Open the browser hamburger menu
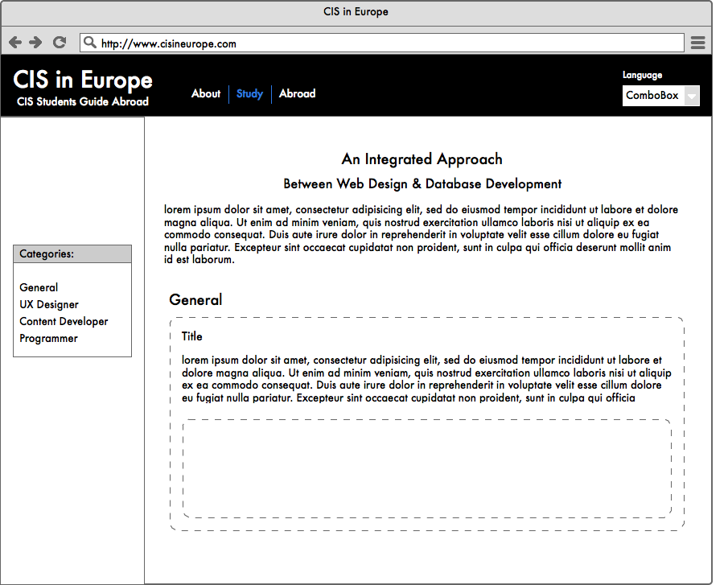The image size is (728, 585). [x=698, y=43]
